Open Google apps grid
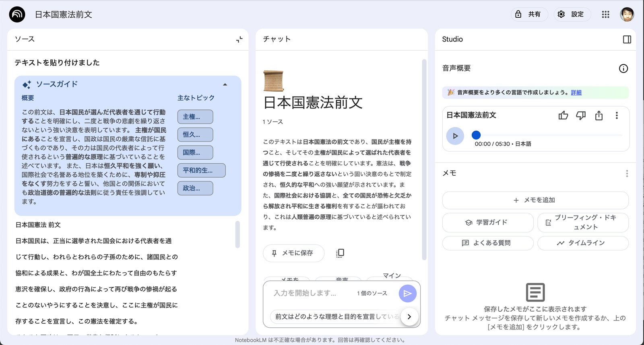Viewport: 644px width, 345px height. (x=605, y=14)
